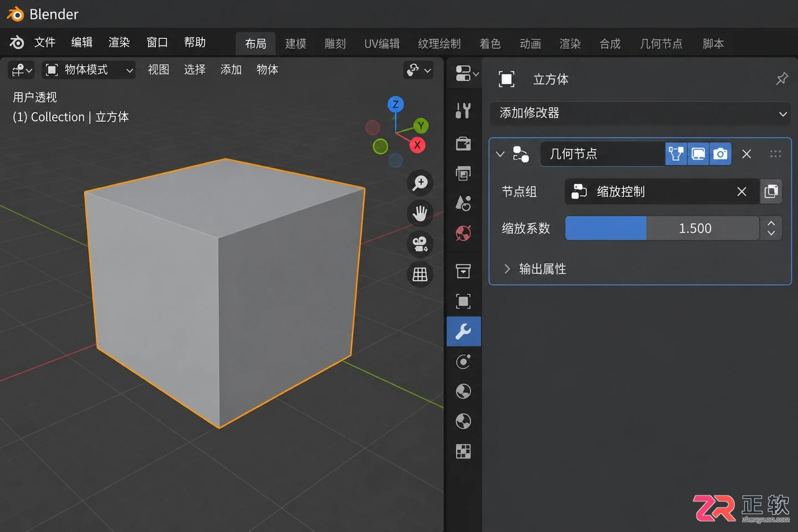The image size is (798, 532).
Task: Pin the properties editor context
Action: click(x=782, y=79)
